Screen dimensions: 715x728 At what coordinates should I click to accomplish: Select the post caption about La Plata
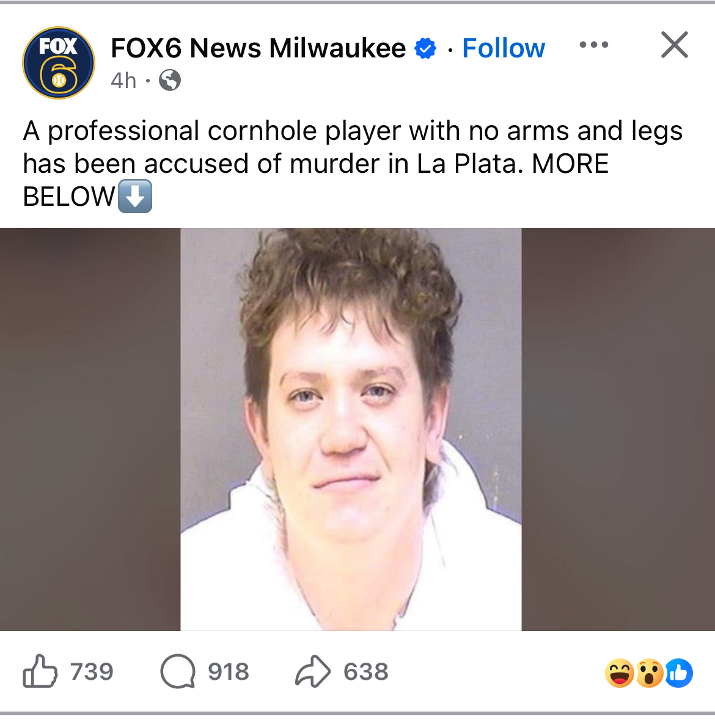(353, 164)
